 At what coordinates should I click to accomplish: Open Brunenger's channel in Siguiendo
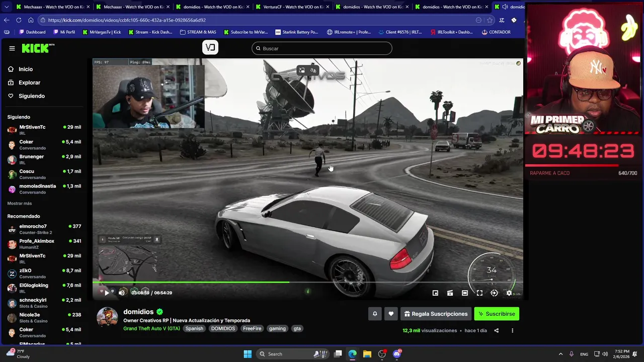44,159
